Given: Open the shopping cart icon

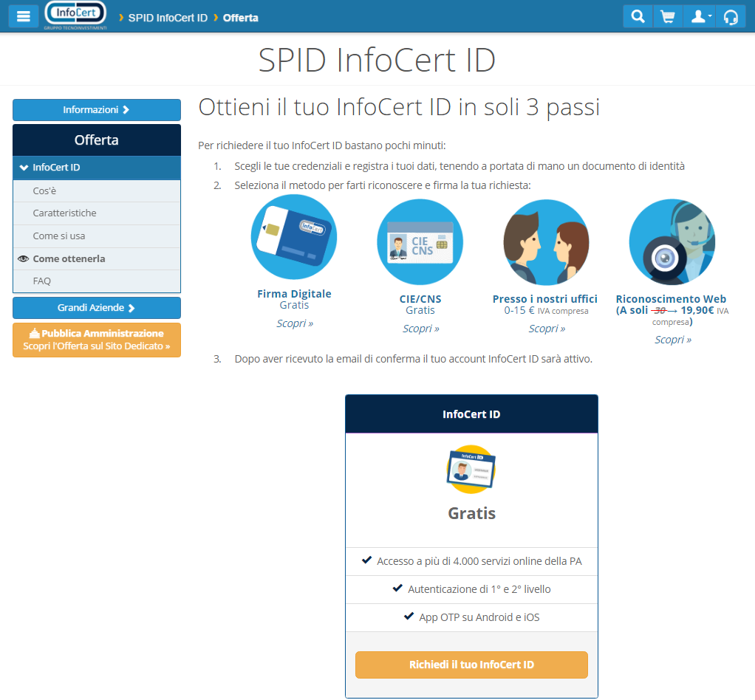Looking at the screenshot, I should pos(668,16).
